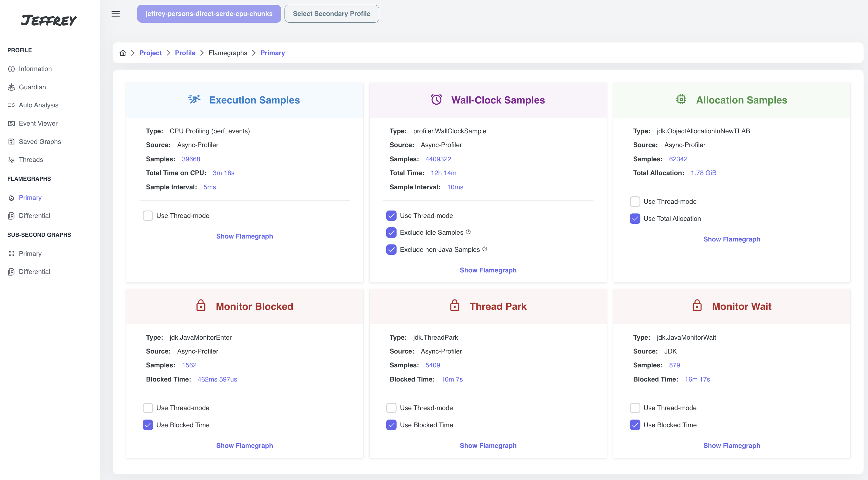Image resolution: width=868 pixels, height=480 pixels.
Task: Click the Monitor Wait lock icon
Action: [697, 305]
